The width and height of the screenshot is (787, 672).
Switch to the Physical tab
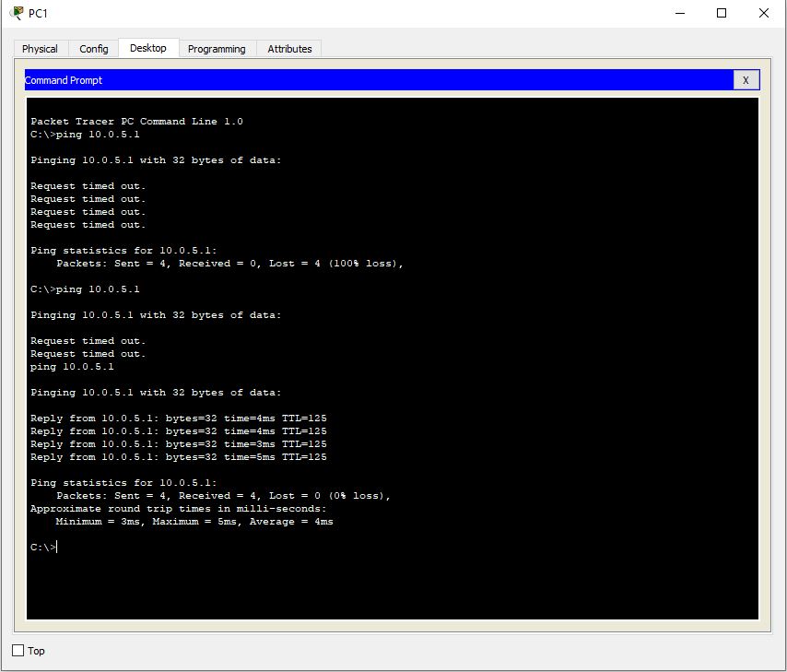point(40,49)
